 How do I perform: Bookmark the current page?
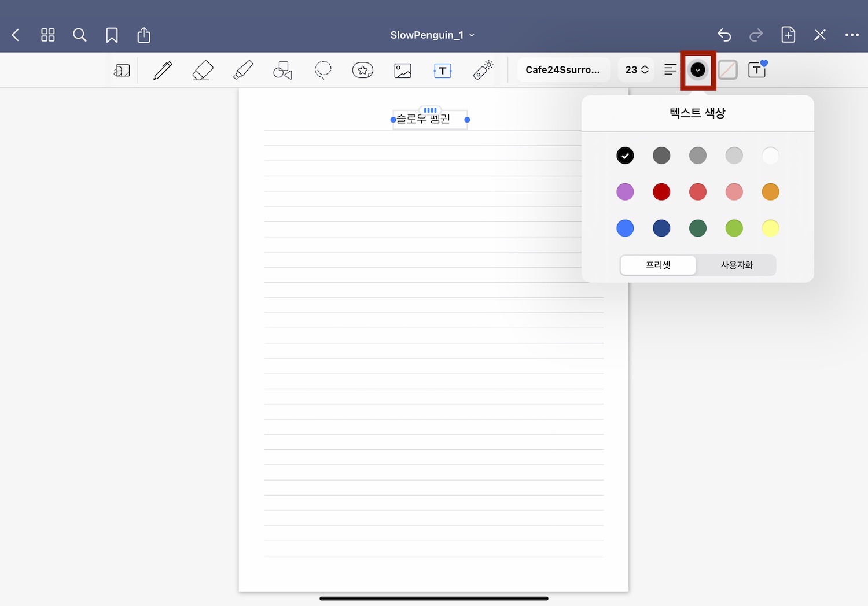(x=112, y=35)
